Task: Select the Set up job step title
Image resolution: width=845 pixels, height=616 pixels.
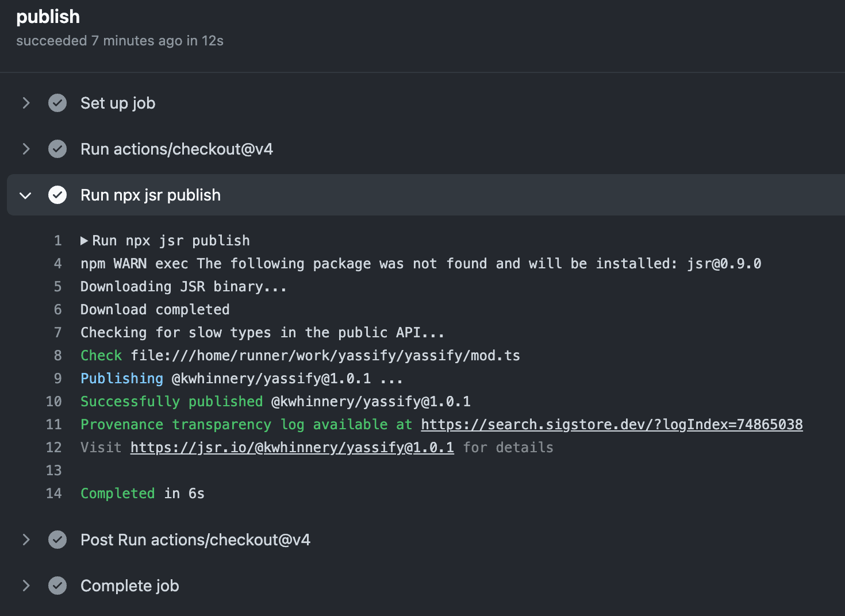Action: (118, 103)
